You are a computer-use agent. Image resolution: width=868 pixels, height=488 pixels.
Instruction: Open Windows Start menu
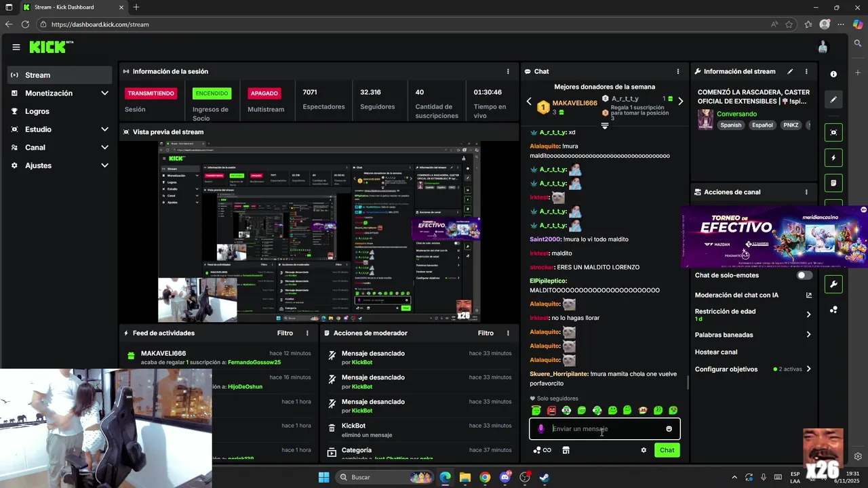(323, 477)
